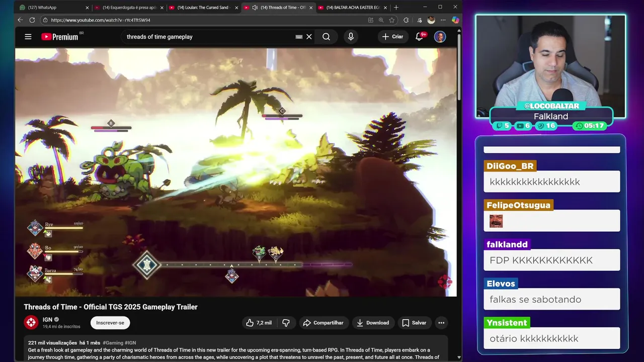Close the BALTAR ACHA EASTER EGG tab
The image size is (644, 362).
click(385, 8)
